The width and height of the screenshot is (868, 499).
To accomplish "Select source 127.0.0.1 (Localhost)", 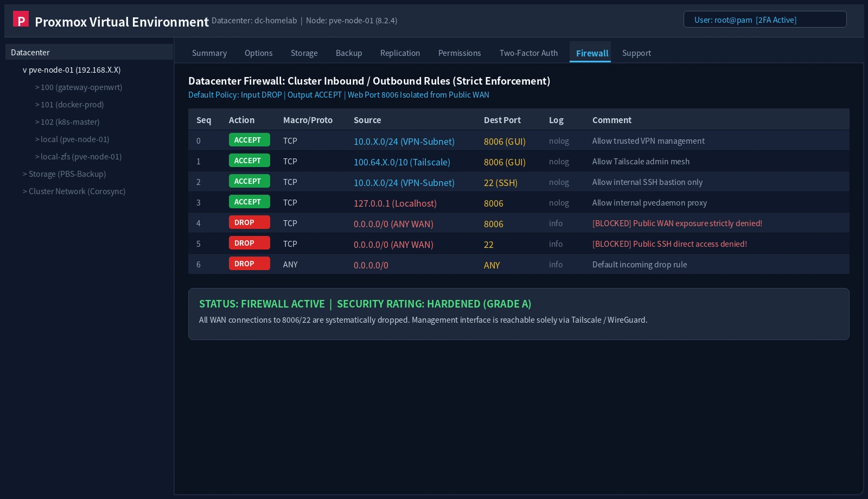I will (x=395, y=203).
